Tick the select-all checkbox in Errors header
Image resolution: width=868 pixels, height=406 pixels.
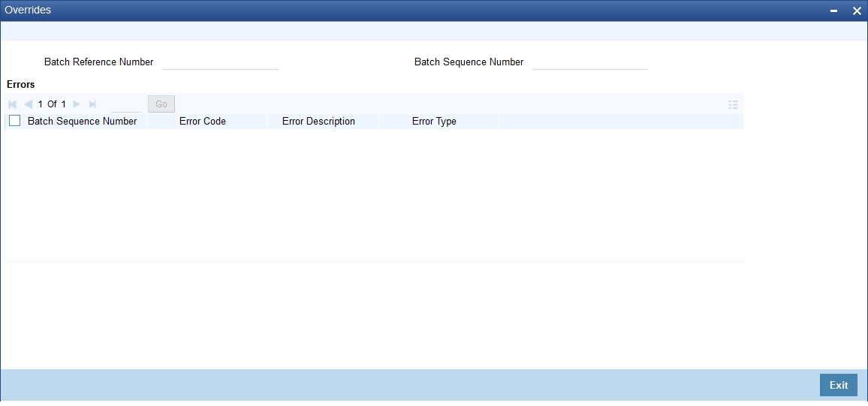coord(15,121)
